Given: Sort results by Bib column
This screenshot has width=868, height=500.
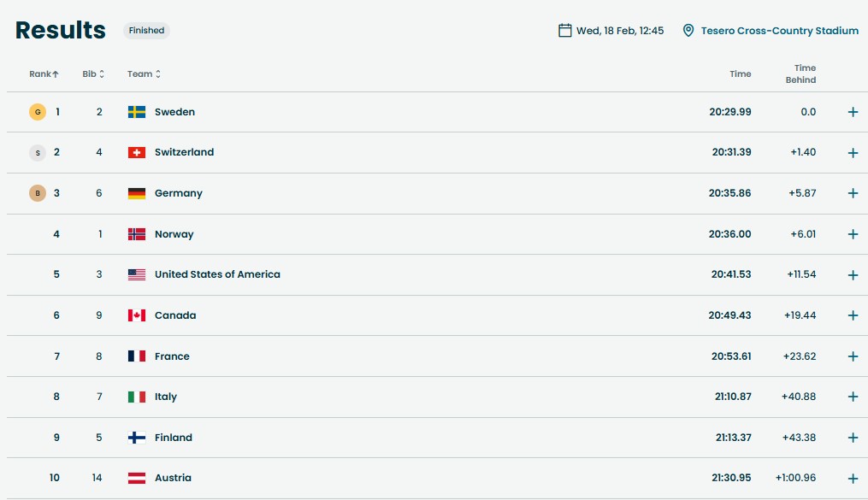Looking at the screenshot, I should (x=93, y=74).
